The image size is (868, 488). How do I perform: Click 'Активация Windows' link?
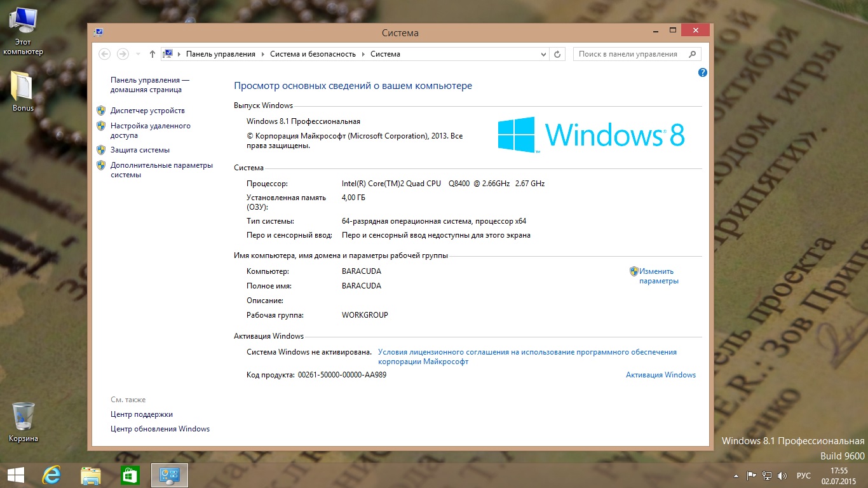tap(661, 375)
